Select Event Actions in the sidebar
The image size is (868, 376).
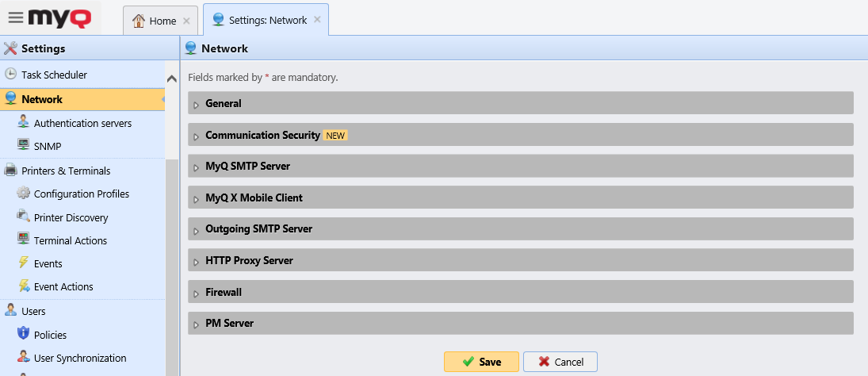[63, 286]
